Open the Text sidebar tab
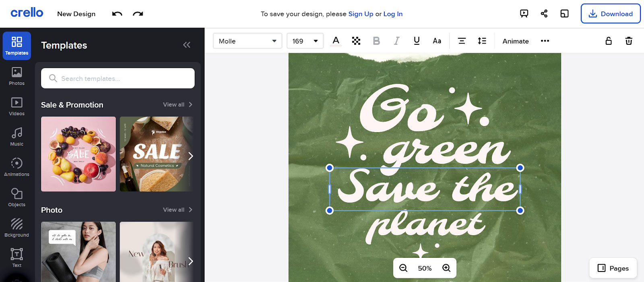The image size is (644, 282). click(x=17, y=258)
